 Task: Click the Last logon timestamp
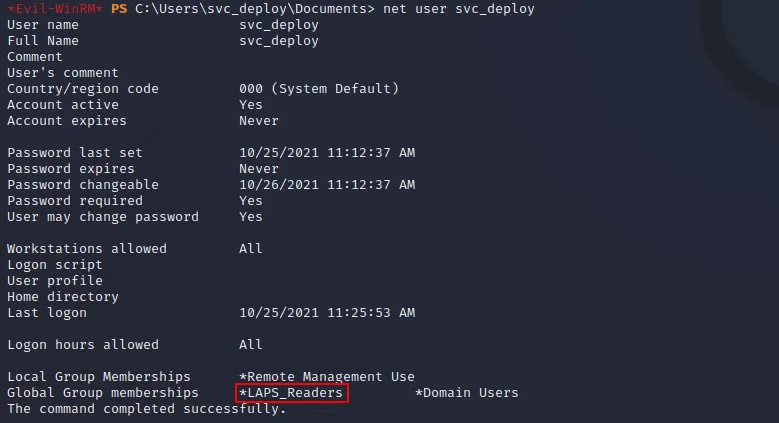point(327,313)
